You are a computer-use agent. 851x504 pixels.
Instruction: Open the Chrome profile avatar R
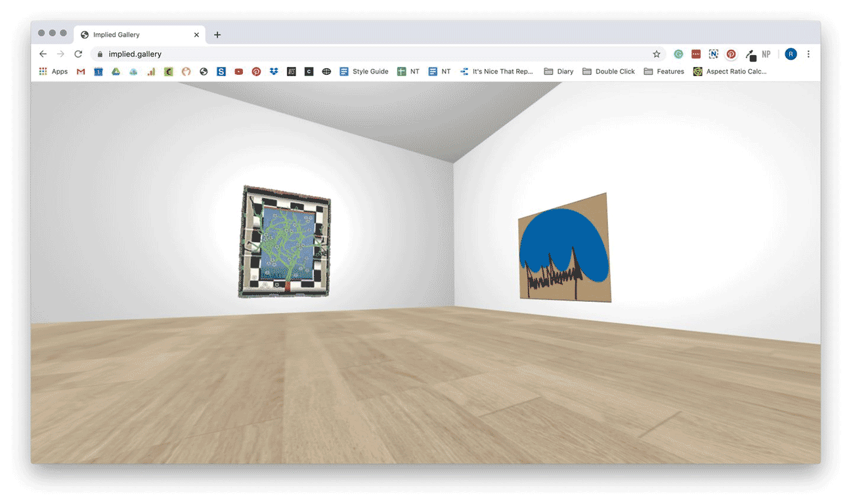(791, 54)
